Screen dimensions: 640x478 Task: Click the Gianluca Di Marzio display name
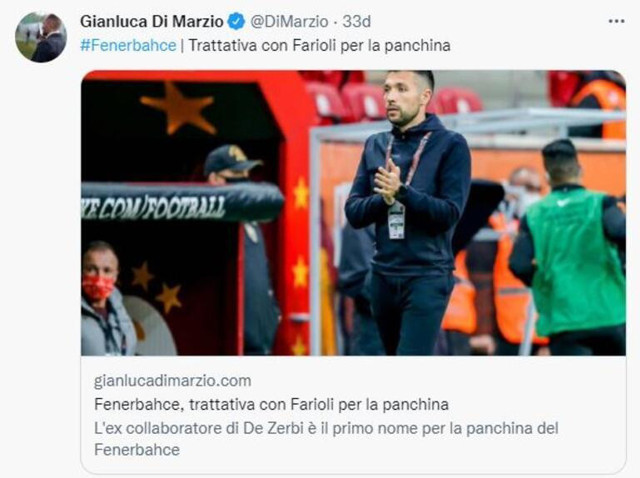coord(152,21)
